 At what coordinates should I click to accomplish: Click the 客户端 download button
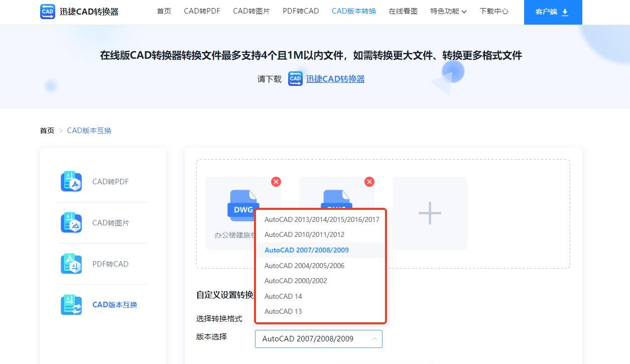(553, 11)
